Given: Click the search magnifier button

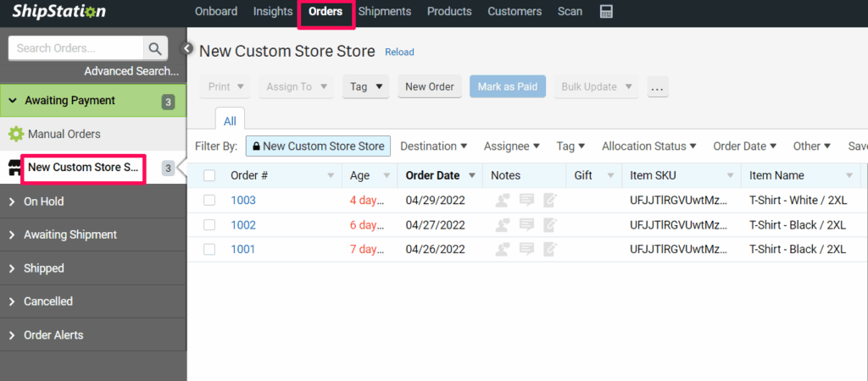Looking at the screenshot, I should (x=155, y=48).
